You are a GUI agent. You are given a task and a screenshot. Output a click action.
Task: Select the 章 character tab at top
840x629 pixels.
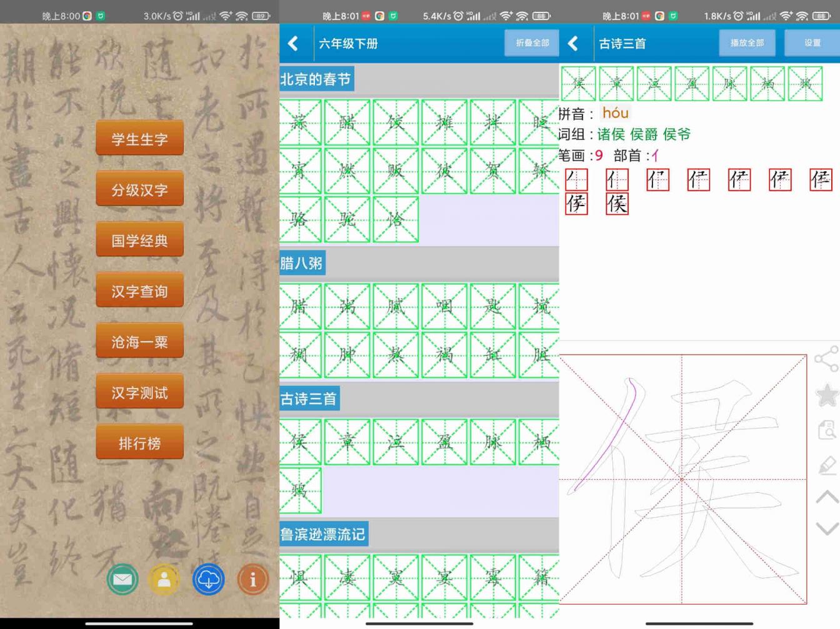(x=616, y=83)
